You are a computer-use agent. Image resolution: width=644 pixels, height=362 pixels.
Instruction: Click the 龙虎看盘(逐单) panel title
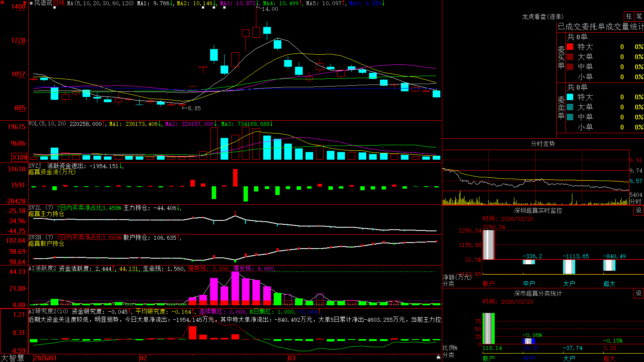pyautogui.click(x=543, y=16)
